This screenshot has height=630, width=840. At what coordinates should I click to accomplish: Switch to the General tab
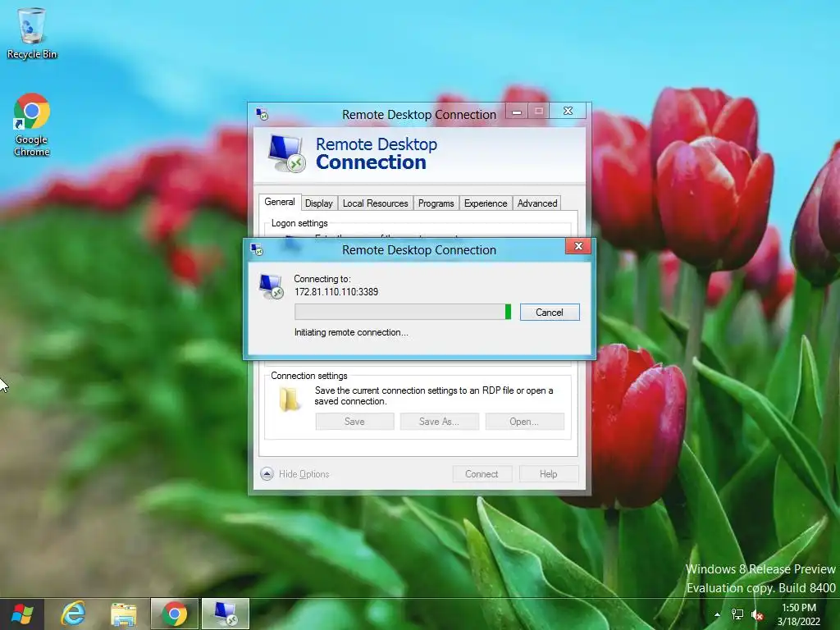(280, 202)
